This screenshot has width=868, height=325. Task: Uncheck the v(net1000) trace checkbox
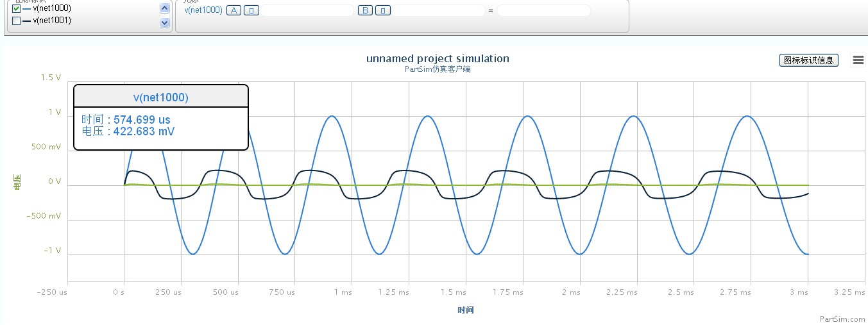17,9
